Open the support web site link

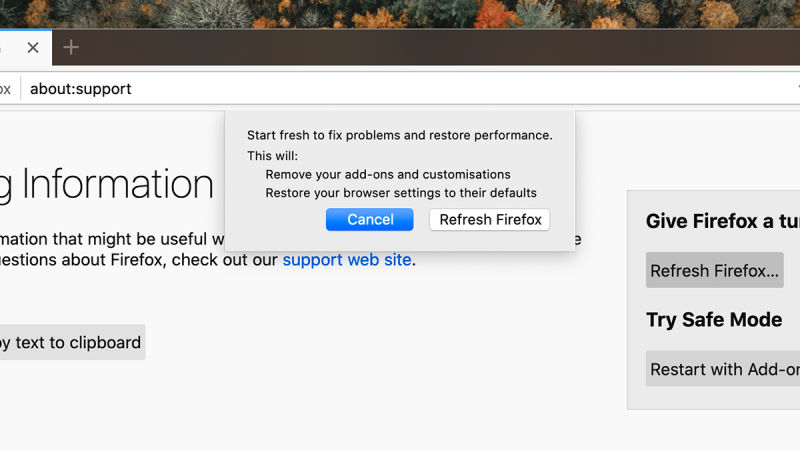pos(347,260)
